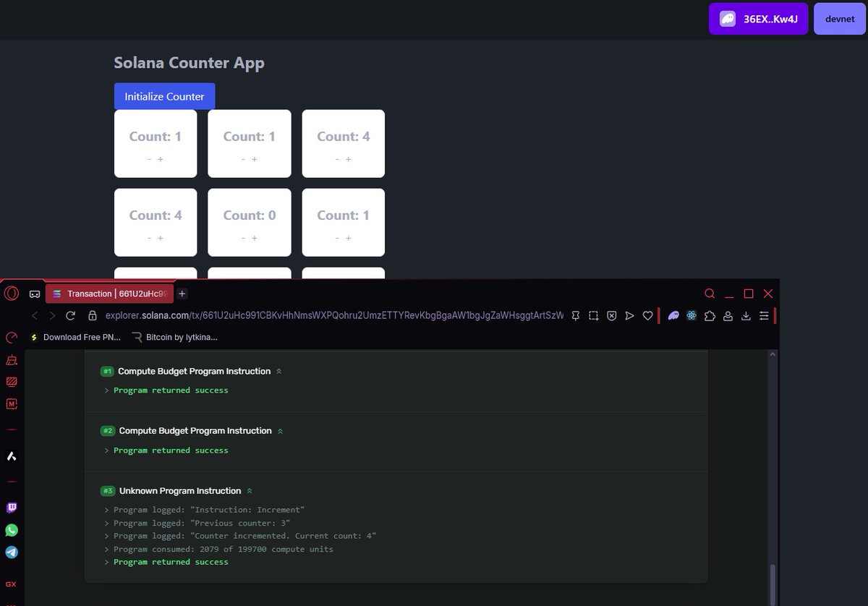The height and width of the screenshot is (606, 868).
Task: Reload the Solana explorer page
Action: point(70,316)
